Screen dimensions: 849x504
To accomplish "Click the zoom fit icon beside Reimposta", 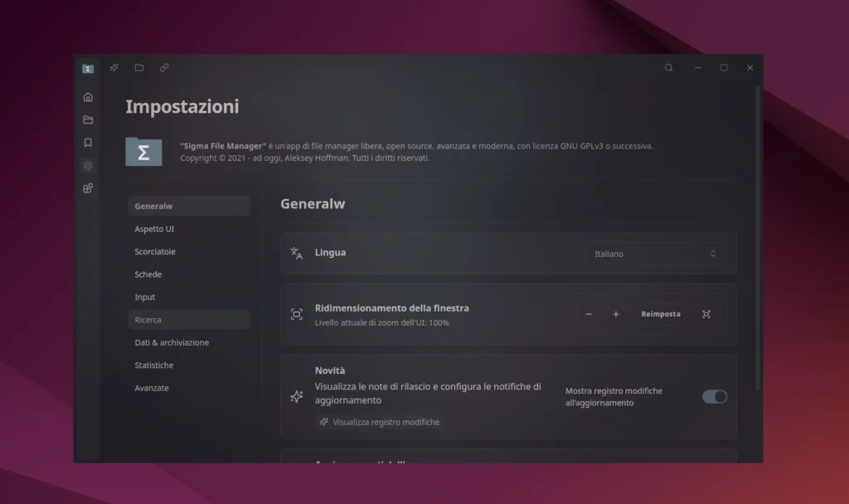I will pos(707,314).
